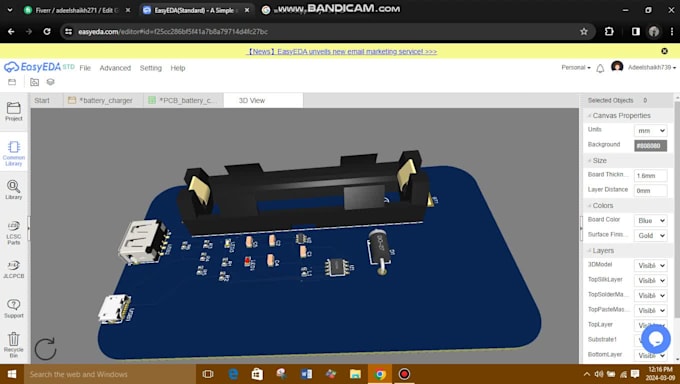Open the JLCPCB sidebar icon
Screen dimensions: 680x384
tap(13, 269)
